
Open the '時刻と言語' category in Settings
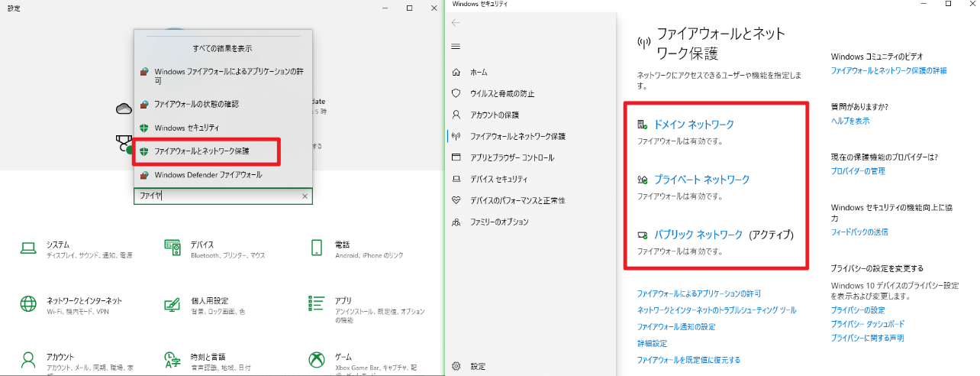tap(208, 357)
